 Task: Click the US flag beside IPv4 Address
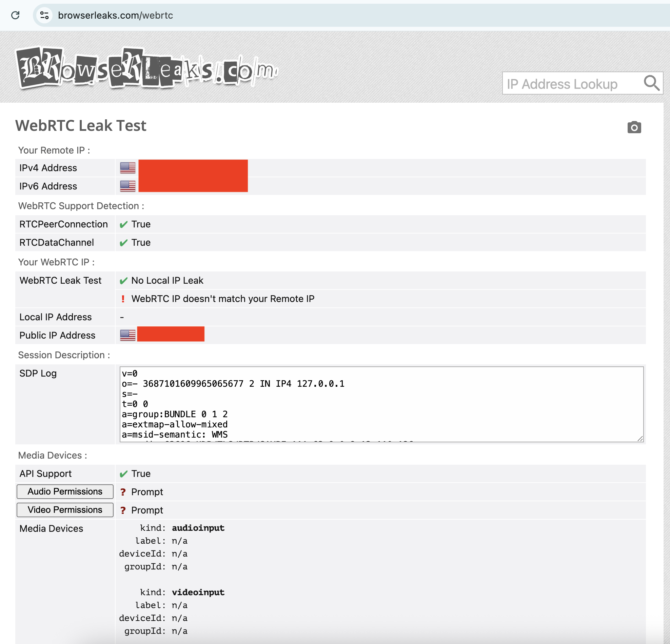coord(127,168)
